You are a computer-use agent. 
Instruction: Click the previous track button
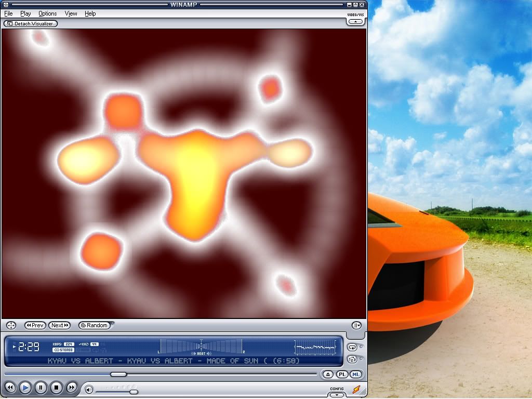[10, 388]
